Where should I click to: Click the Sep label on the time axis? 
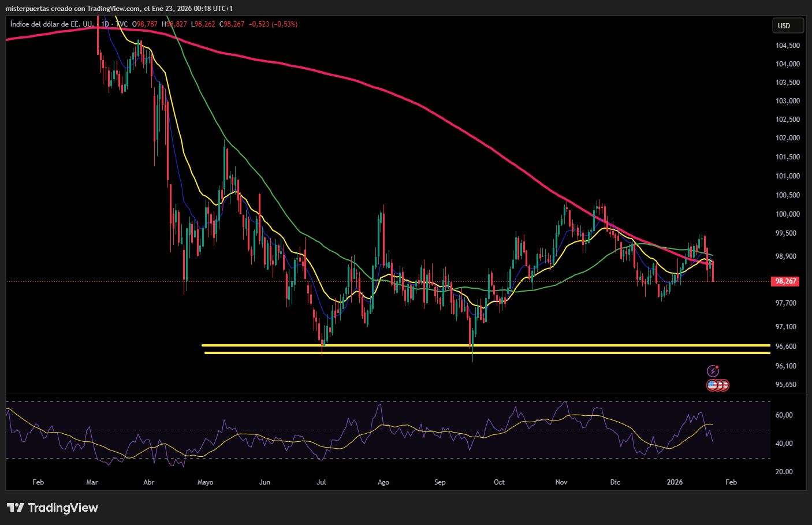click(x=439, y=482)
